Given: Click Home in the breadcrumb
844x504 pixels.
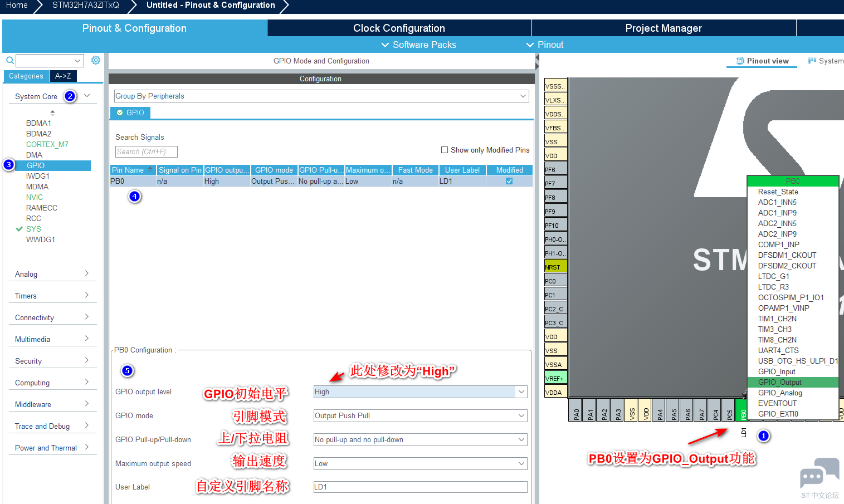Looking at the screenshot, I should click(17, 5).
